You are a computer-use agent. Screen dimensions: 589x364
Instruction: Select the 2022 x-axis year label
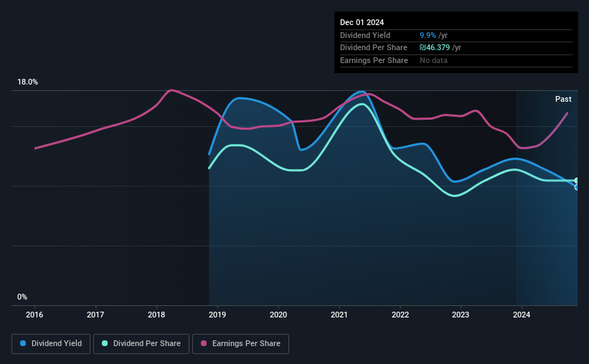point(400,315)
